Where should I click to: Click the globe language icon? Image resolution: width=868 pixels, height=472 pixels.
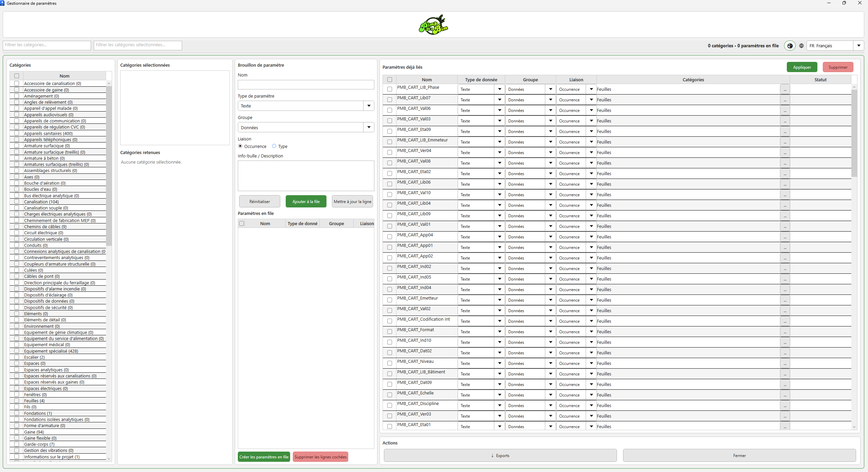[x=801, y=46]
